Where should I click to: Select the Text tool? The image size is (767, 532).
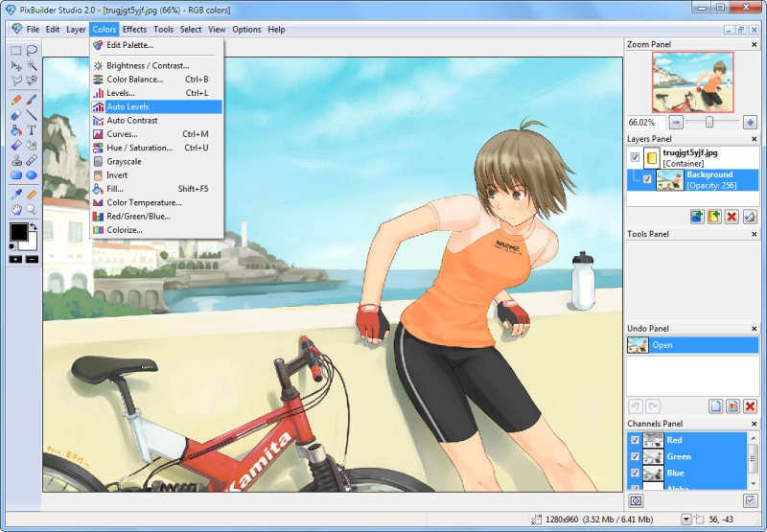(x=32, y=130)
